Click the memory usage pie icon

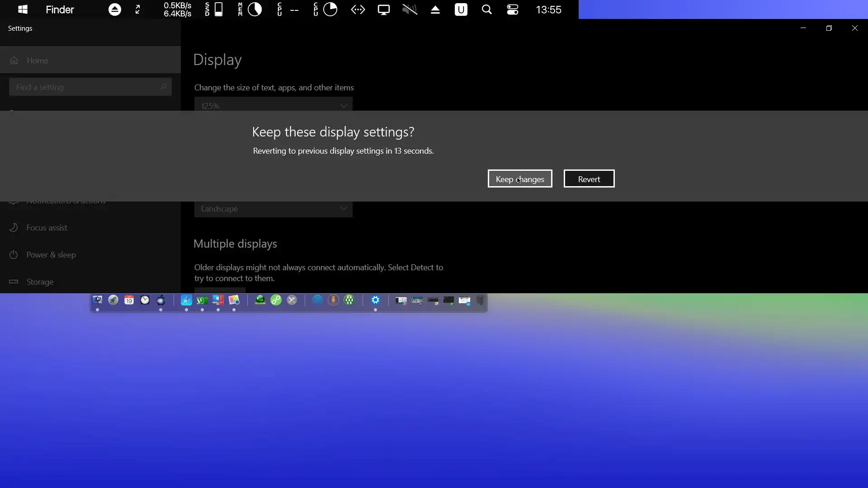255,9
